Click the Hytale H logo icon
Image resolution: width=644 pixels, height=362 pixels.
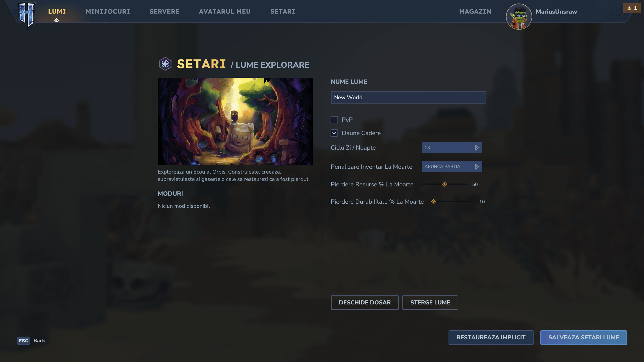tap(27, 15)
